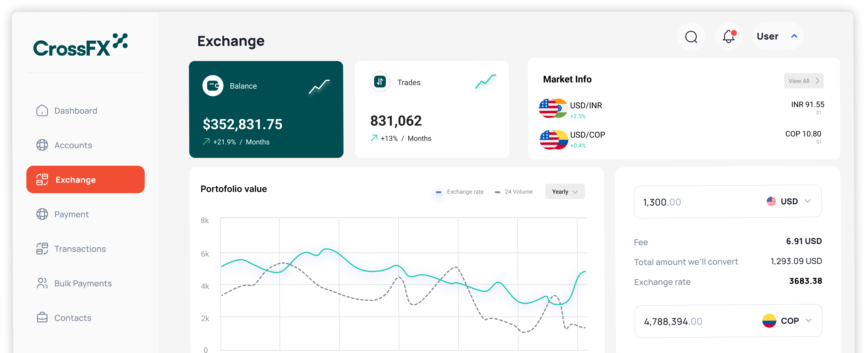Screen dimensions: 868x353
Task: Click the Bulk Payments people icon
Action: click(x=42, y=283)
